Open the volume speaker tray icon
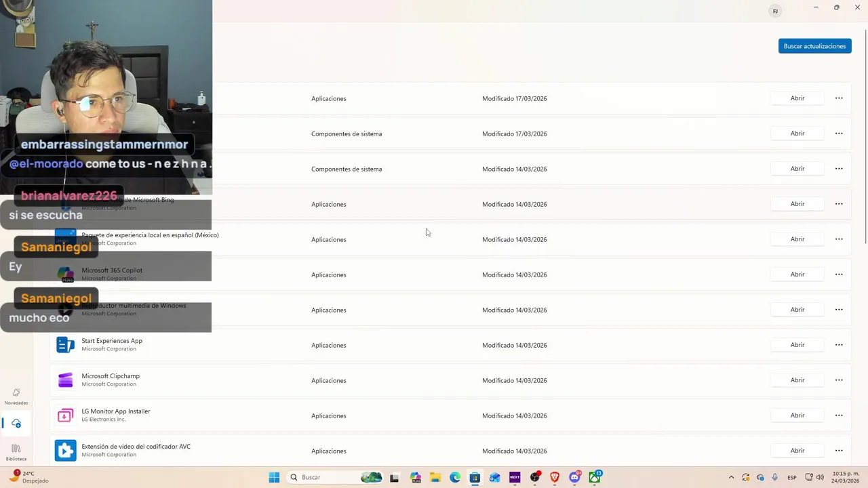Viewport: 868px width, 488px height. coord(820,477)
